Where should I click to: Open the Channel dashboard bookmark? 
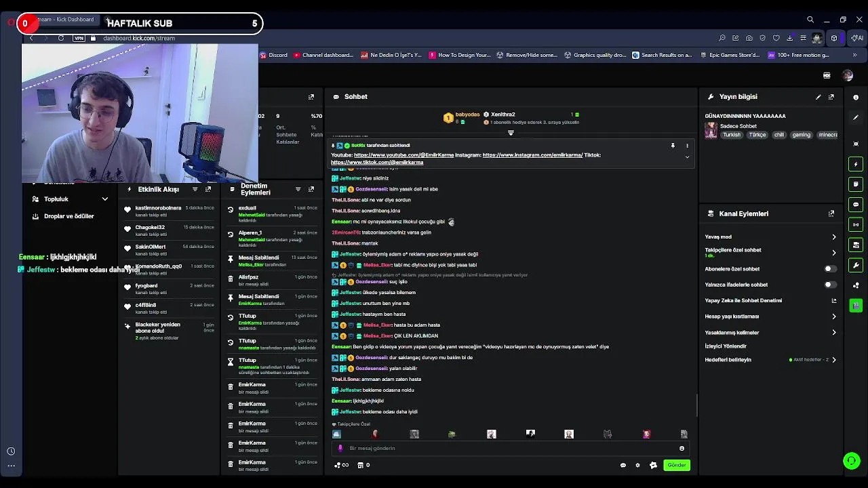coord(323,55)
